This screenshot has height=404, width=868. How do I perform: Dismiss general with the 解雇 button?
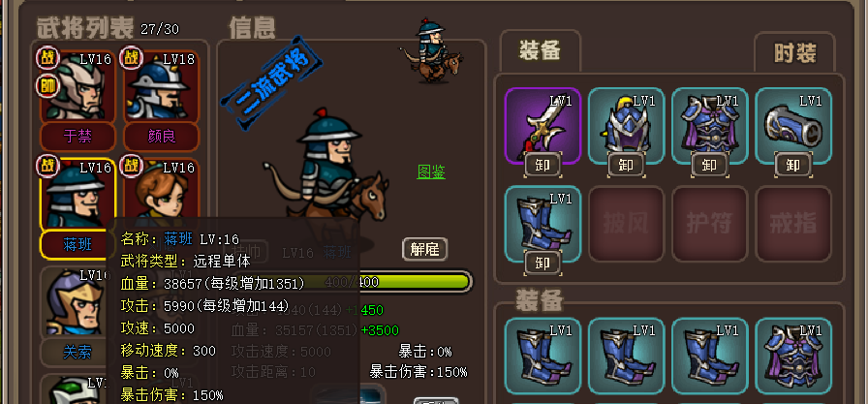coord(424,250)
